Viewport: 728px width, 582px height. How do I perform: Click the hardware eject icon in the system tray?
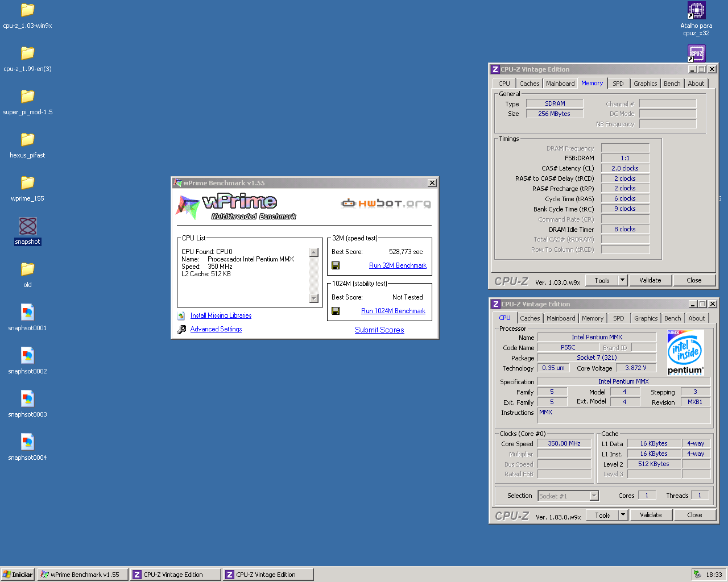point(698,574)
